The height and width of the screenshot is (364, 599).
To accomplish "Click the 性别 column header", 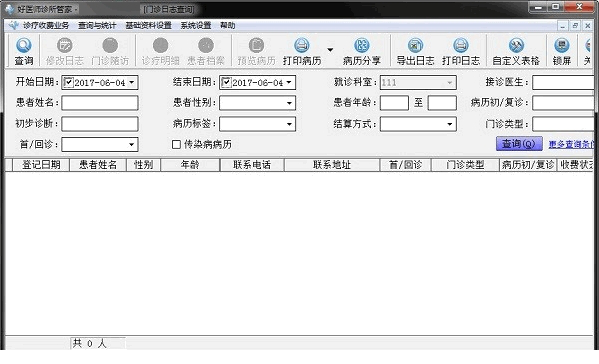I will 144,165.
